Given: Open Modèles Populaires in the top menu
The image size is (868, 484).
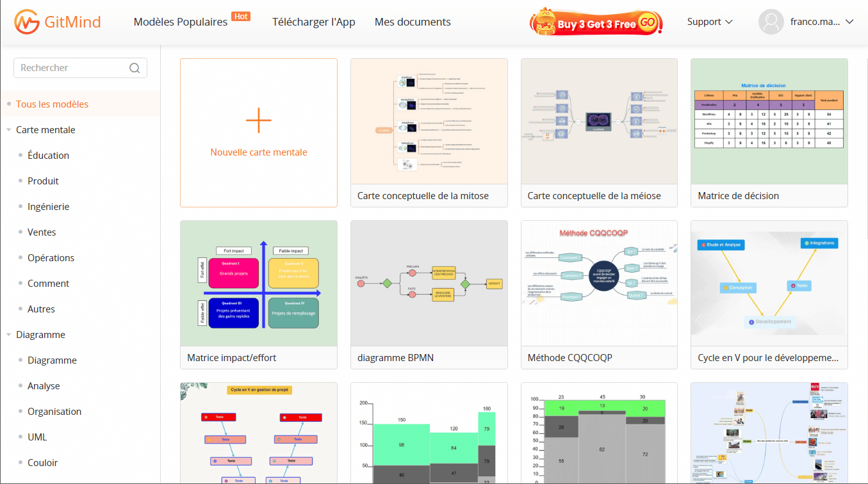Looking at the screenshot, I should tap(180, 22).
